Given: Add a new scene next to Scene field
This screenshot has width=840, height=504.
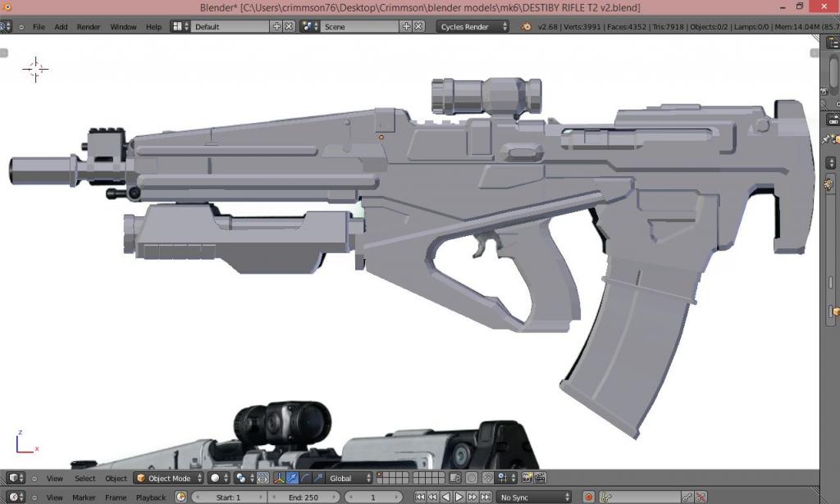Looking at the screenshot, I should (x=406, y=26).
